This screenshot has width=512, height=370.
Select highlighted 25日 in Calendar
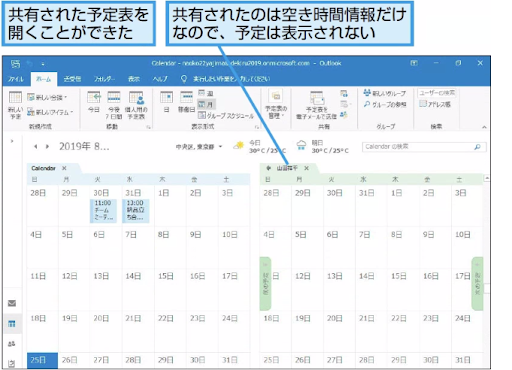pos(42,361)
